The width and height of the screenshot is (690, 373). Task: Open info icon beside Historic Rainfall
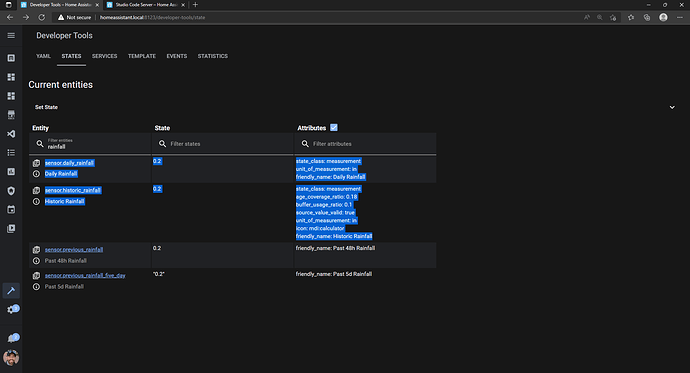click(36, 201)
